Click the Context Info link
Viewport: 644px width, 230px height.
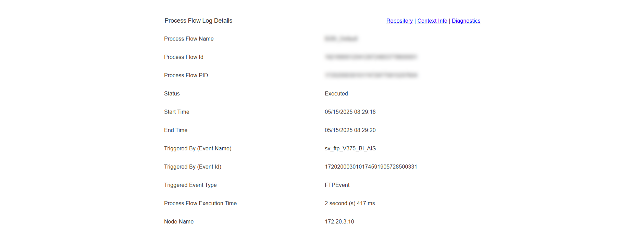pyautogui.click(x=432, y=21)
